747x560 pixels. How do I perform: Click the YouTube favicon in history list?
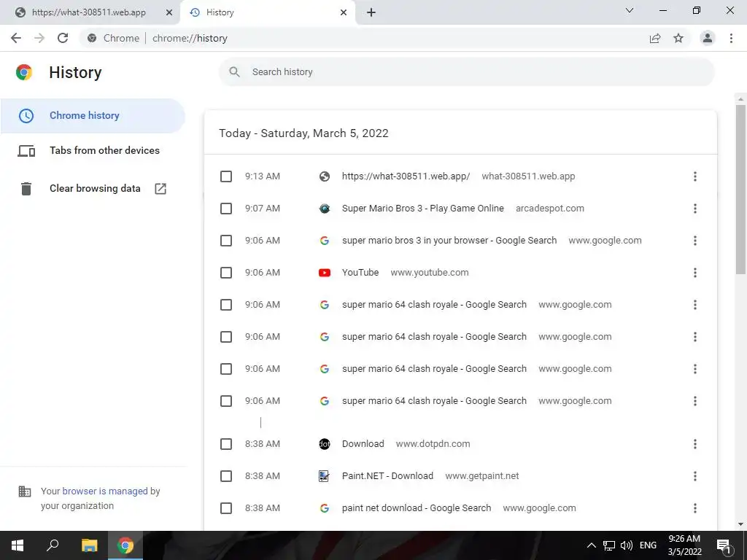(325, 273)
